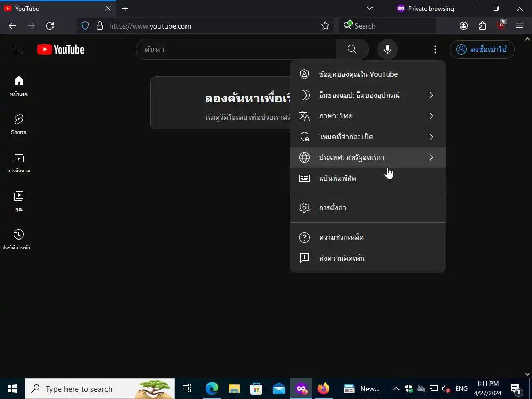Click the Firefox taskbar icon
The width and height of the screenshot is (532, 399).
[323, 389]
